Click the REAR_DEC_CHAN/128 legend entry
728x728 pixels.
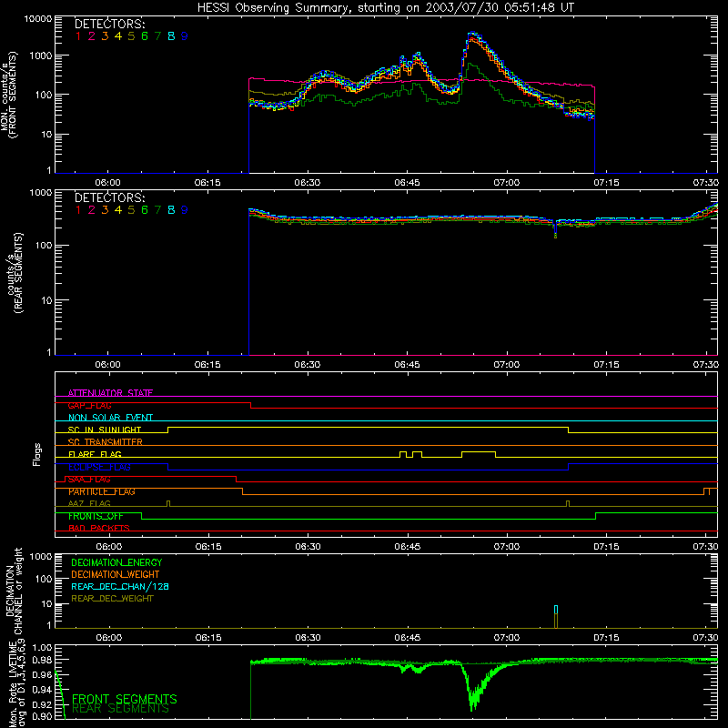click(120, 586)
